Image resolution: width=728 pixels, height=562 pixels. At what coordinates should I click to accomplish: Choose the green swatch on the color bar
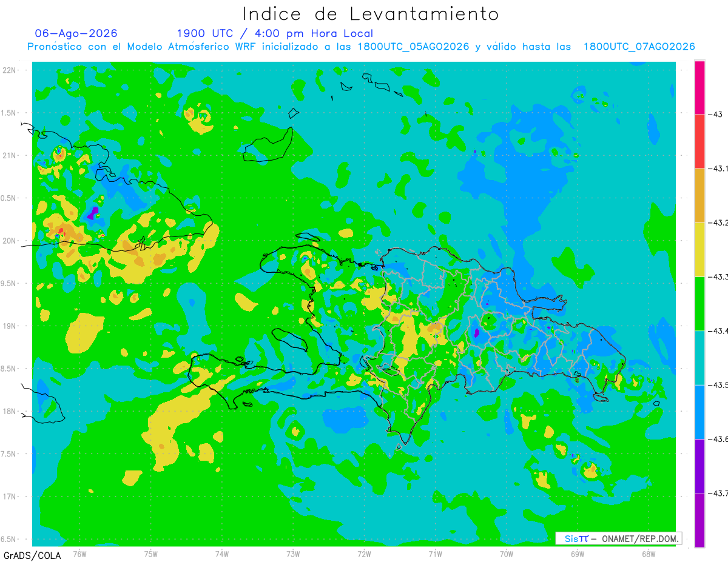[x=699, y=303]
